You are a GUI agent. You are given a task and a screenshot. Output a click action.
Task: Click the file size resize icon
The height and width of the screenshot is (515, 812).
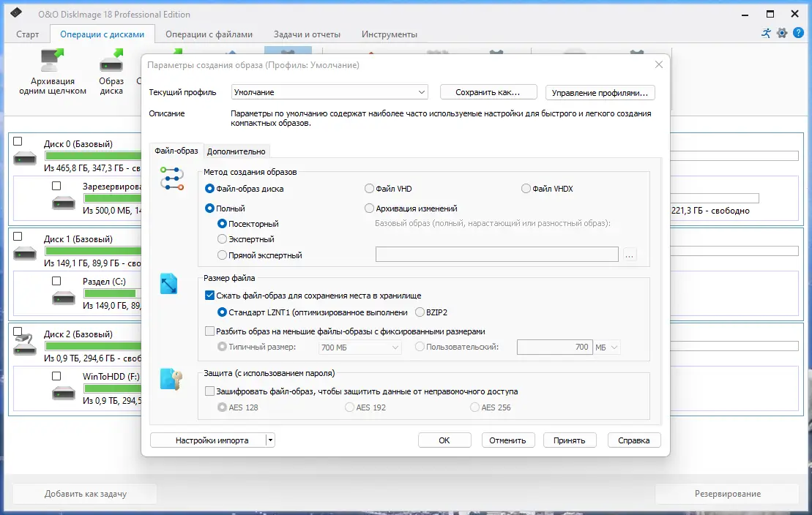point(169,284)
